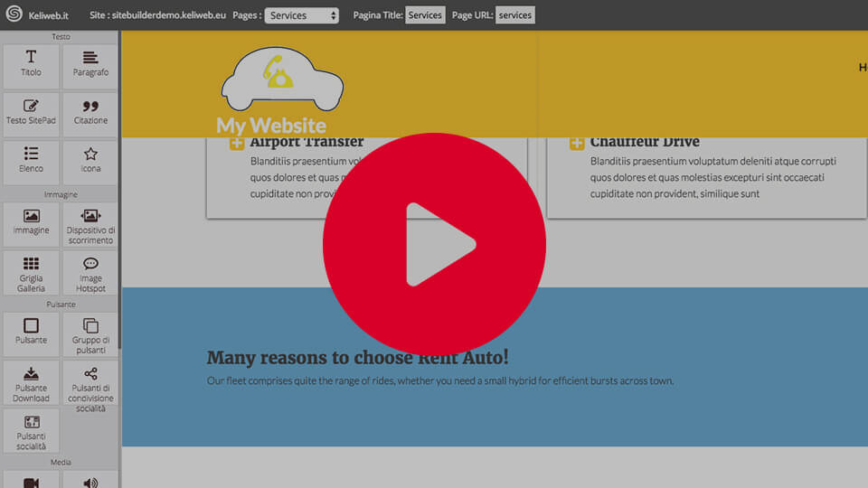Viewport: 868px width, 488px height.
Task: Choose the Dispositivo di scorrimento slider widget
Action: click(90, 224)
